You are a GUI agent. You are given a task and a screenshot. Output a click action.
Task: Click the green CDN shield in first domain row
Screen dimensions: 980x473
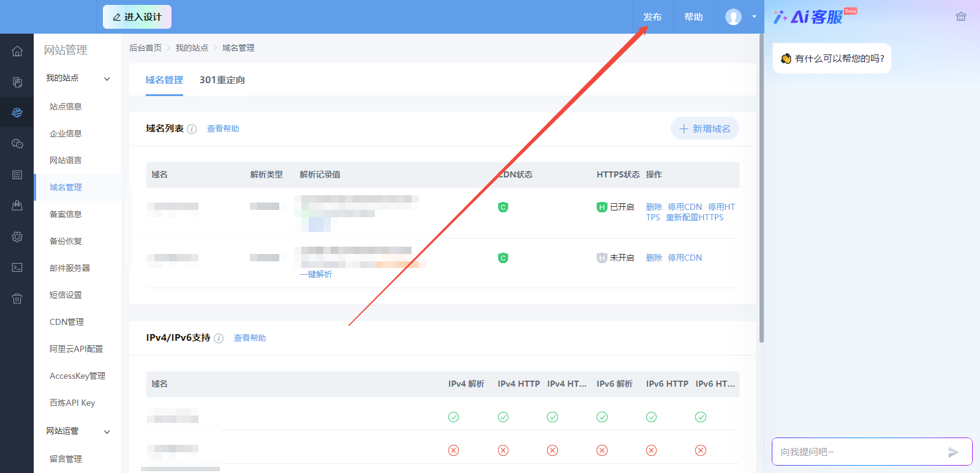click(x=503, y=207)
